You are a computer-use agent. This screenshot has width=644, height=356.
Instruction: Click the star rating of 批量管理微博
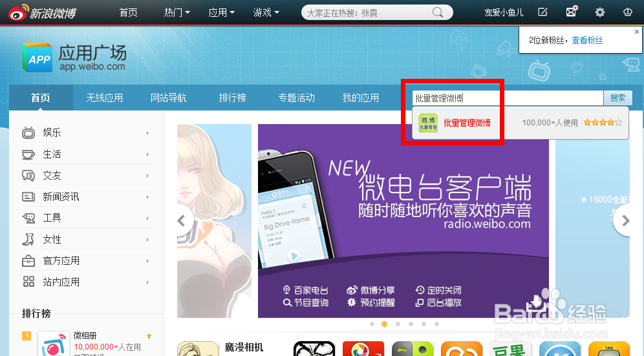603,122
